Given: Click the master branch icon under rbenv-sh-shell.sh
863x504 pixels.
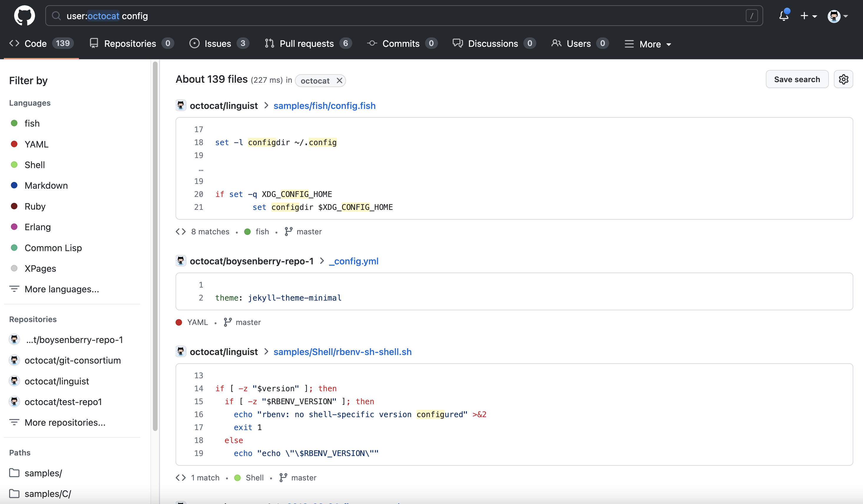Looking at the screenshot, I should [x=283, y=478].
